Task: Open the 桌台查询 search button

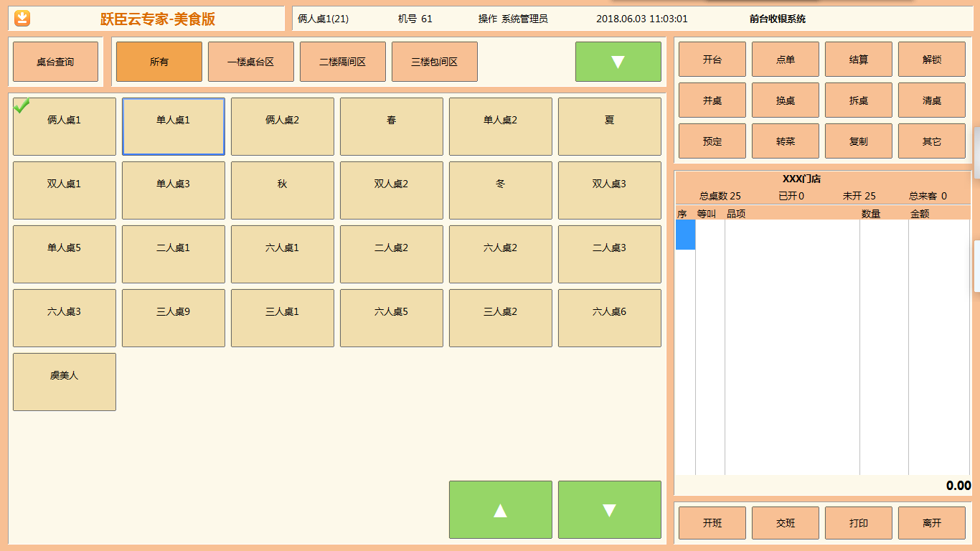Action: (55, 62)
